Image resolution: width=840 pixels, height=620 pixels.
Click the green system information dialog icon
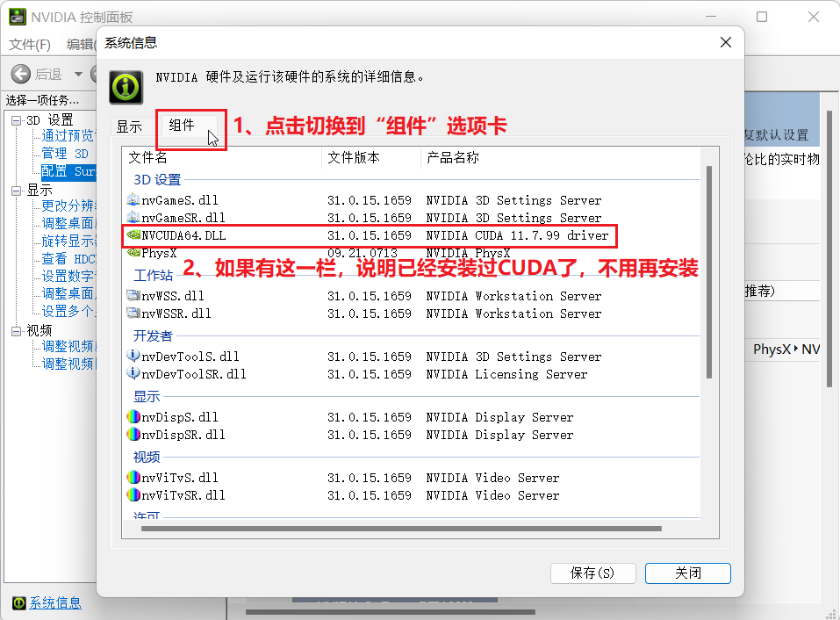pos(126,86)
